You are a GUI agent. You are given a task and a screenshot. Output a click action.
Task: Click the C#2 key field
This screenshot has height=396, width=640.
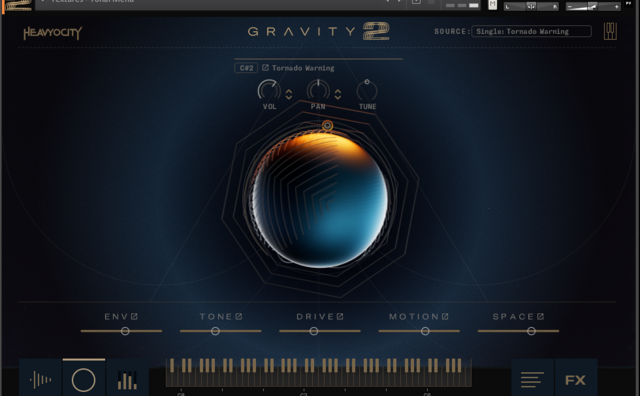[246, 68]
